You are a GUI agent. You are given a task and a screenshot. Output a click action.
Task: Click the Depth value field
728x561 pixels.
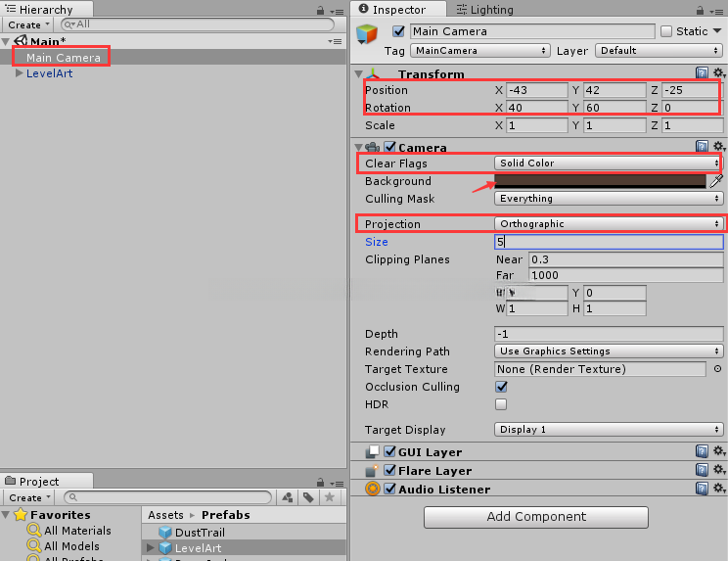[x=609, y=334]
